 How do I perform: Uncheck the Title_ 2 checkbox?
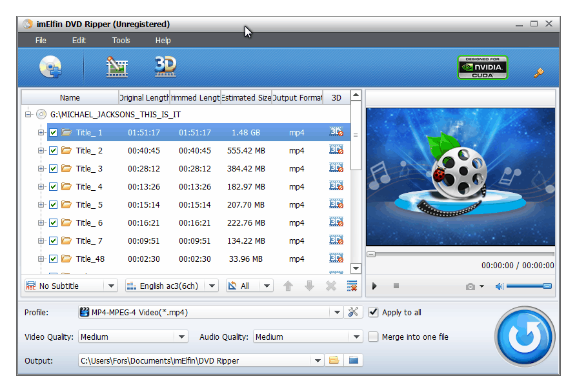(54, 150)
